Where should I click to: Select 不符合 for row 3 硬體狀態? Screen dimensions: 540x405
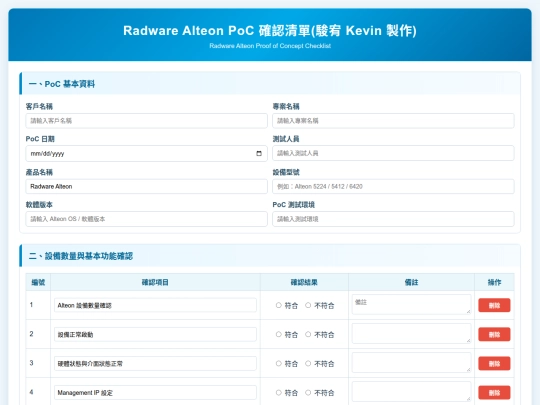(x=308, y=363)
